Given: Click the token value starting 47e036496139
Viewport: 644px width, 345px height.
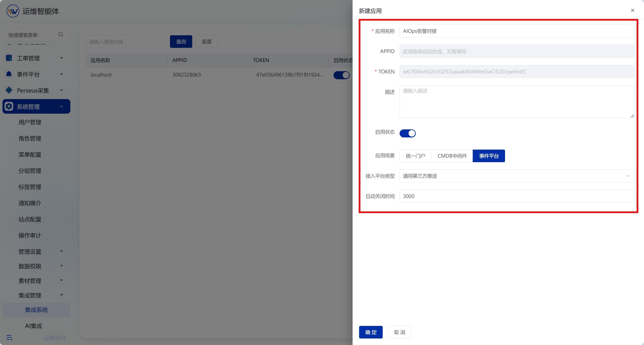Looking at the screenshot, I should click(289, 75).
